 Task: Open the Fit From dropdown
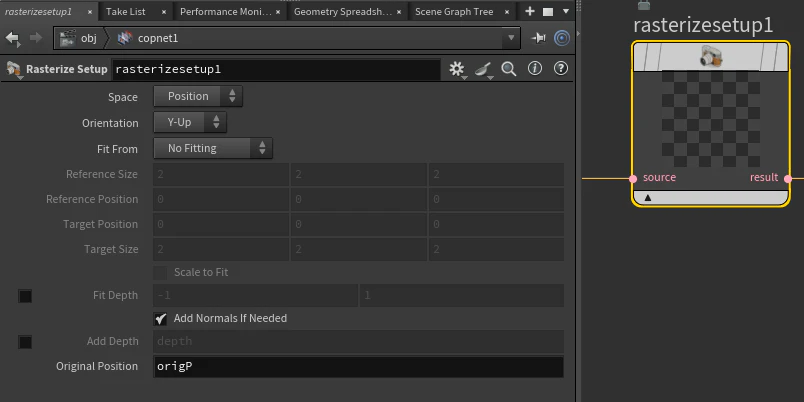[213, 148]
